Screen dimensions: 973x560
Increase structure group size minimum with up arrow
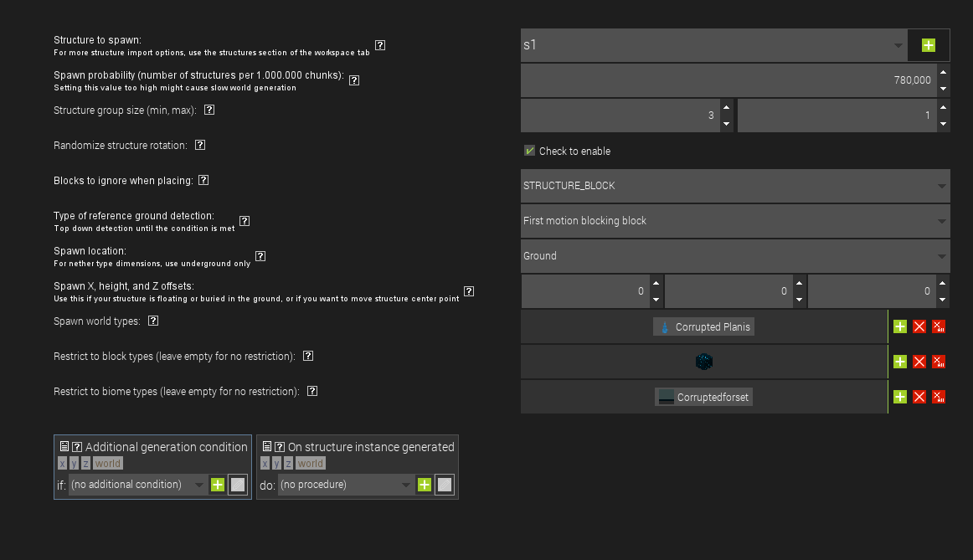coord(726,109)
